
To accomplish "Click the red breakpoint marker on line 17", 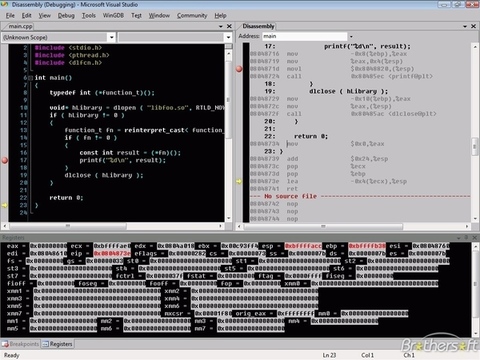I will 5,160.
